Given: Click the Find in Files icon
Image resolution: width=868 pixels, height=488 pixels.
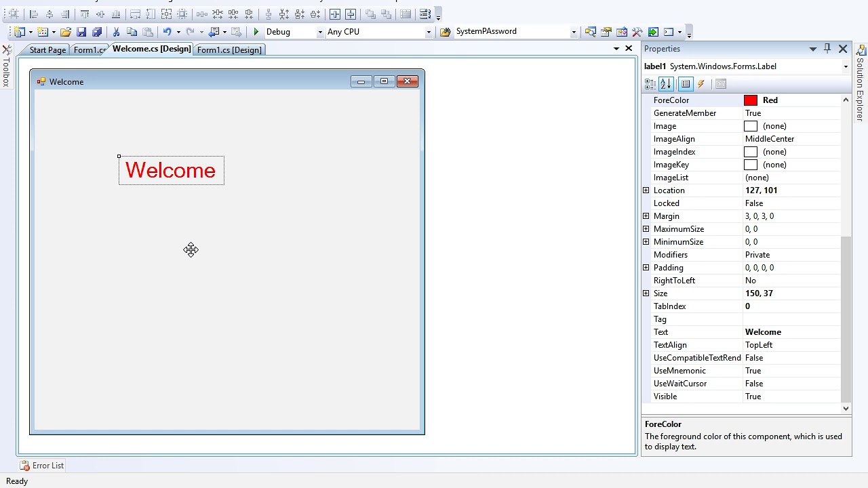Looking at the screenshot, I should point(444,32).
